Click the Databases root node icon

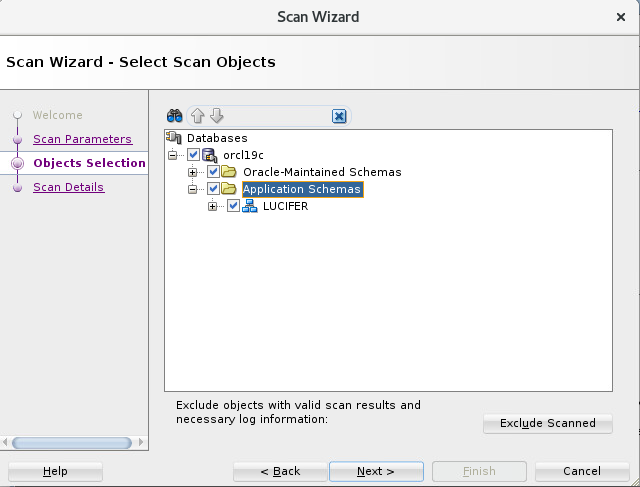tap(174, 138)
